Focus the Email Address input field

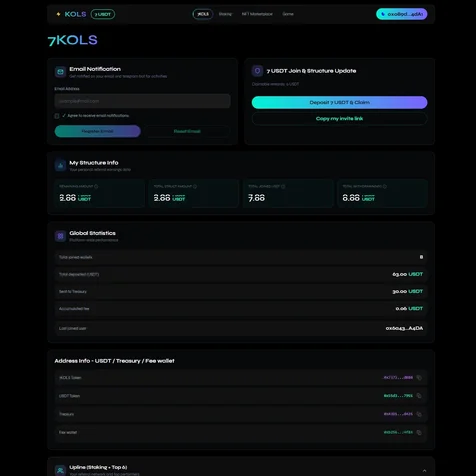(x=142, y=101)
